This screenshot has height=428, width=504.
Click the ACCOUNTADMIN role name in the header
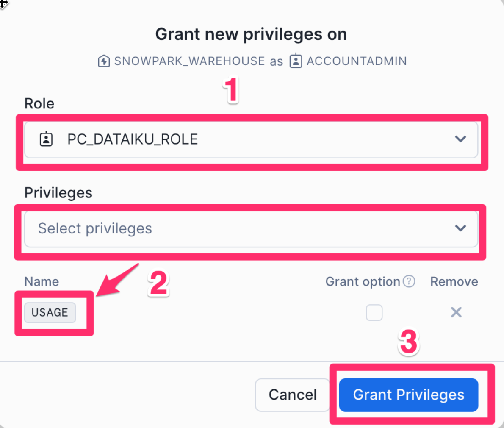pos(357,61)
